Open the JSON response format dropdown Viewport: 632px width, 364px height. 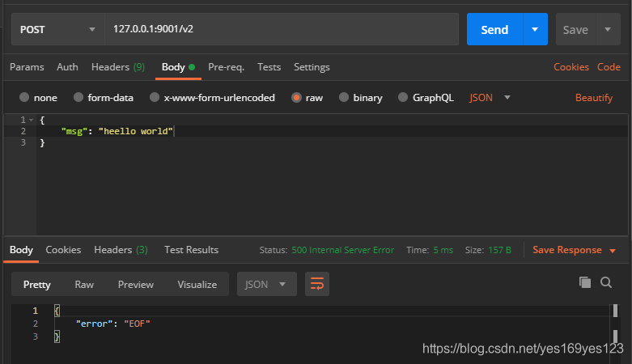[x=266, y=284]
